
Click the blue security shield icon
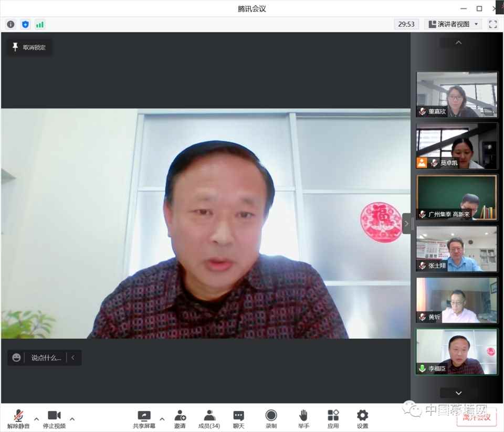coord(25,24)
